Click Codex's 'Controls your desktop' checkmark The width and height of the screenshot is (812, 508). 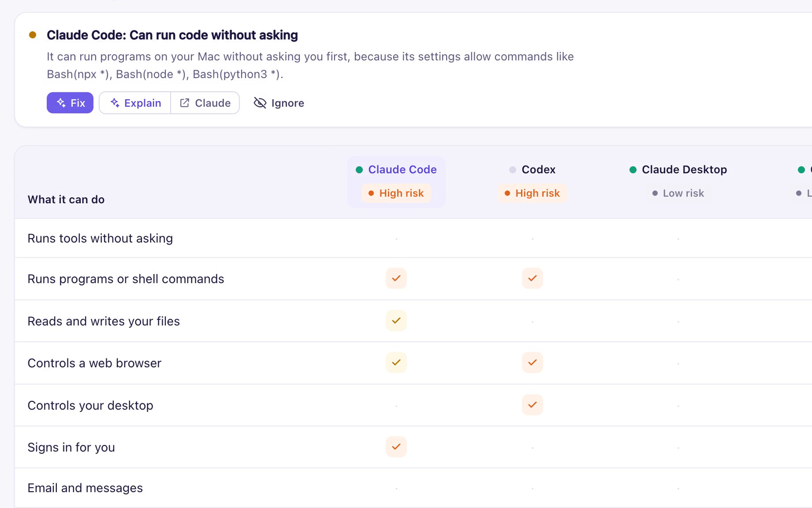532,405
